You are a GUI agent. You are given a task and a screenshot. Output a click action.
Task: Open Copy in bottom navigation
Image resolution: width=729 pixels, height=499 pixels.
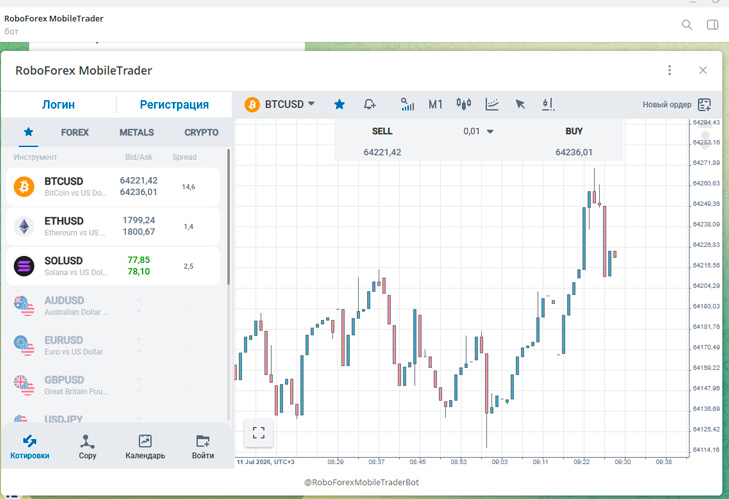click(87, 446)
